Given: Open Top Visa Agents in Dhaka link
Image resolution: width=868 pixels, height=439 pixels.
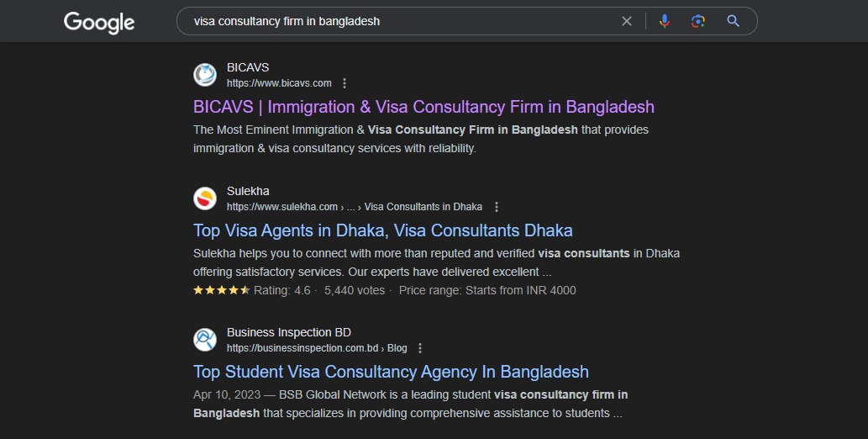Looking at the screenshot, I should tap(382, 230).
